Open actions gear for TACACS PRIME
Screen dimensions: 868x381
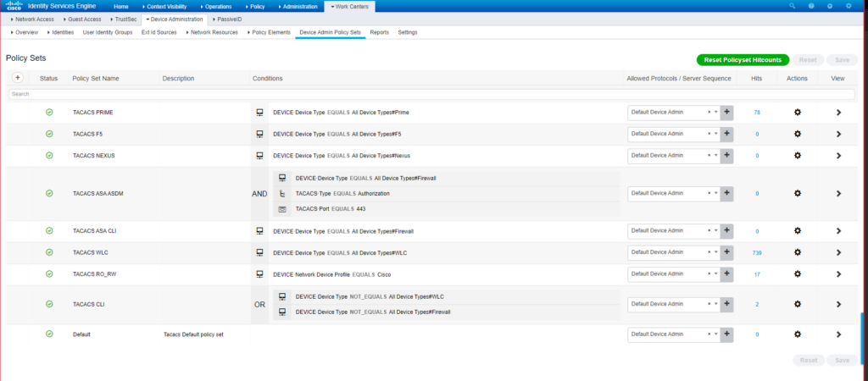coord(797,112)
